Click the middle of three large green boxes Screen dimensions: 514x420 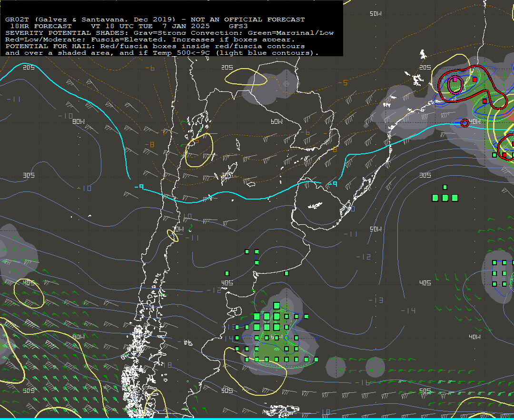[445, 198]
